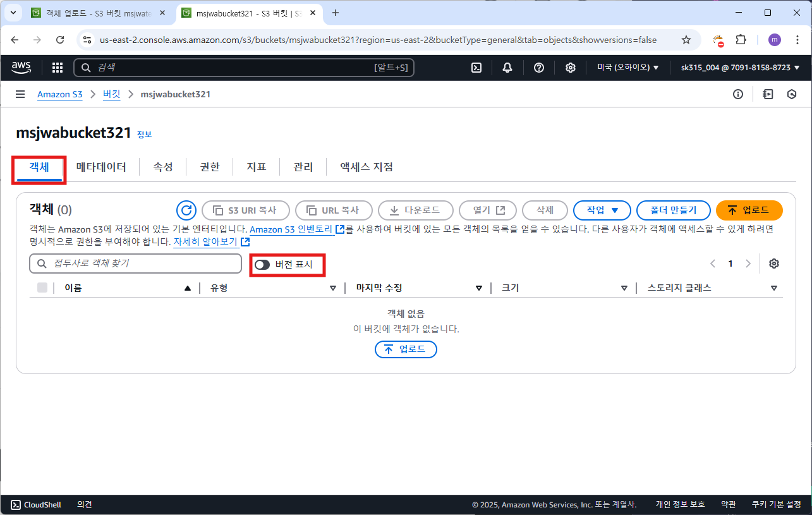Go to next page of objects
Image resolution: width=812 pixels, height=515 pixels.
(x=748, y=264)
